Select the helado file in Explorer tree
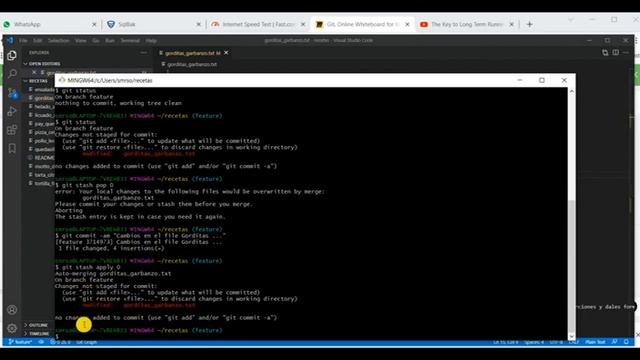This screenshot has width=640, height=360. pos(41,107)
